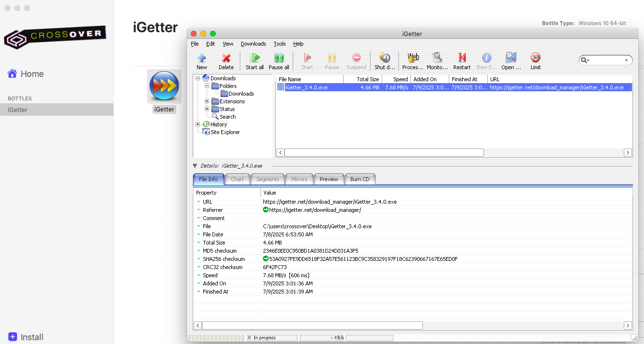
Task: Open the Shut down options
Action: pos(384,60)
